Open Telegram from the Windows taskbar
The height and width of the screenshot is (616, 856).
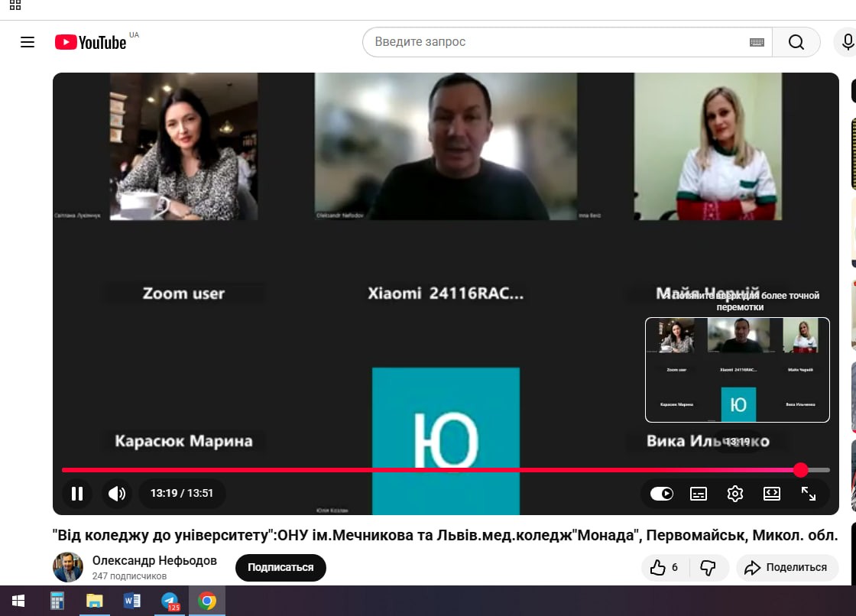coord(170,601)
